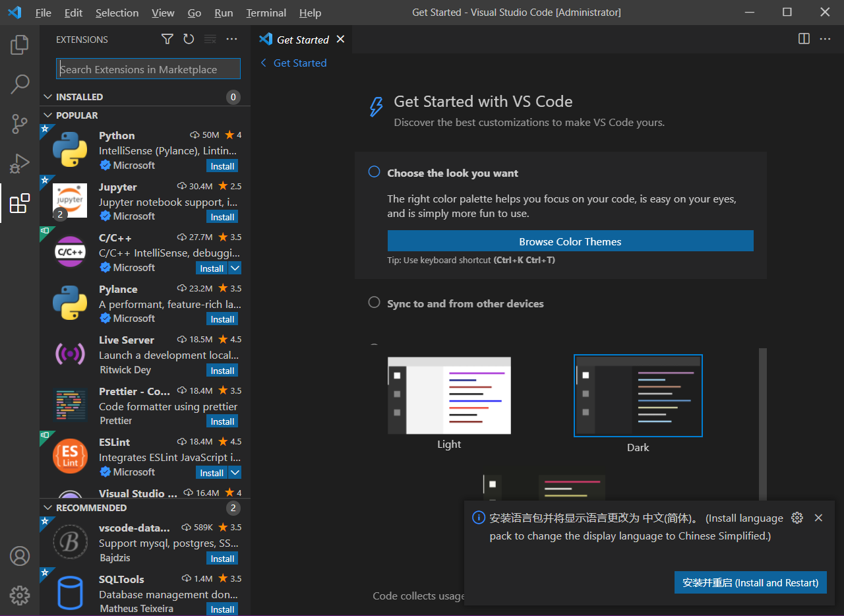Open the Help menu

point(310,13)
